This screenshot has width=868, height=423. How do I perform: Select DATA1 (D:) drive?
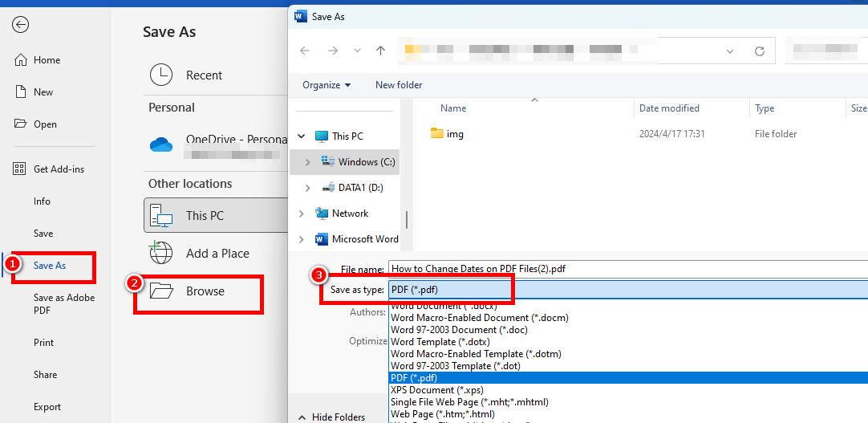click(x=353, y=188)
